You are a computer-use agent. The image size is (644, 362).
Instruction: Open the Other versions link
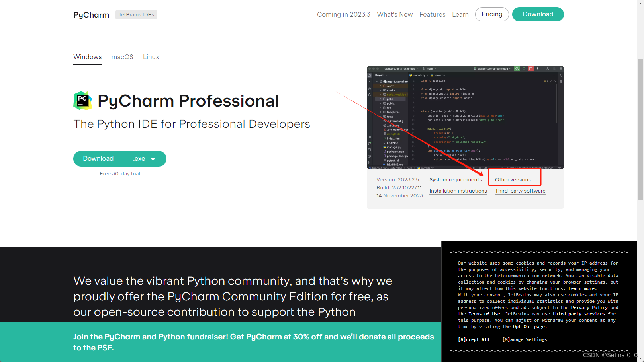pyautogui.click(x=513, y=179)
